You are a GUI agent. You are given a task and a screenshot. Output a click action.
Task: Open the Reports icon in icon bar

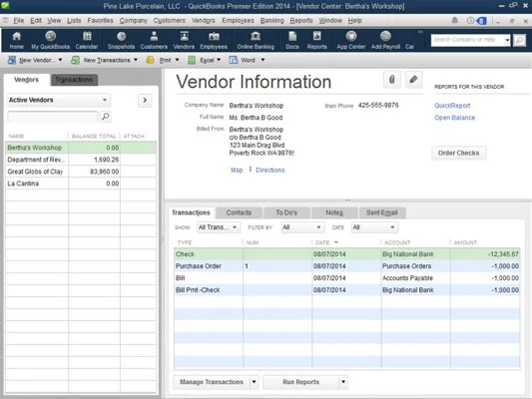tap(316, 40)
